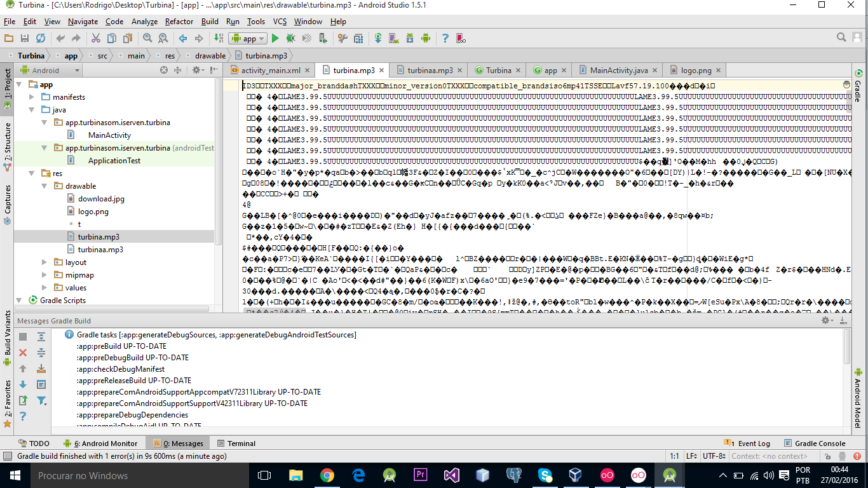Image resolution: width=868 pixels, height=488 pixels.
Task: Run the app with green play icon
Action: click(275, 39)
